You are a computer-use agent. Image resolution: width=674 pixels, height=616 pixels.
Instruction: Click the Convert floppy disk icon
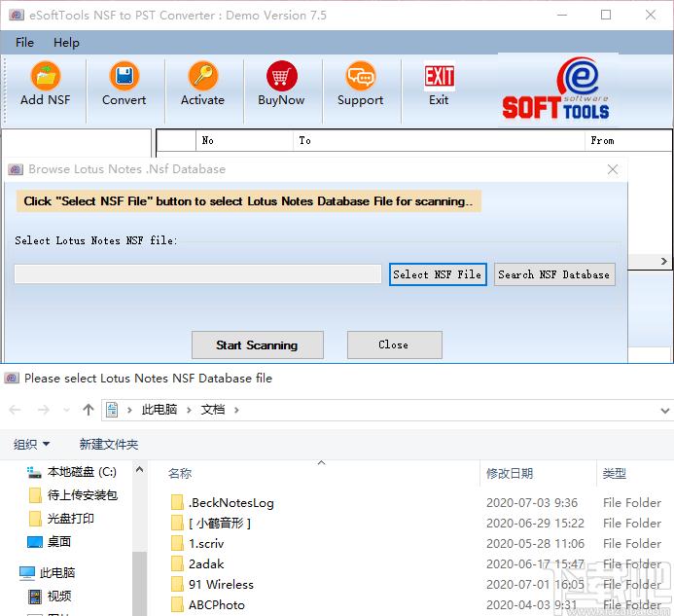(124, 76)
